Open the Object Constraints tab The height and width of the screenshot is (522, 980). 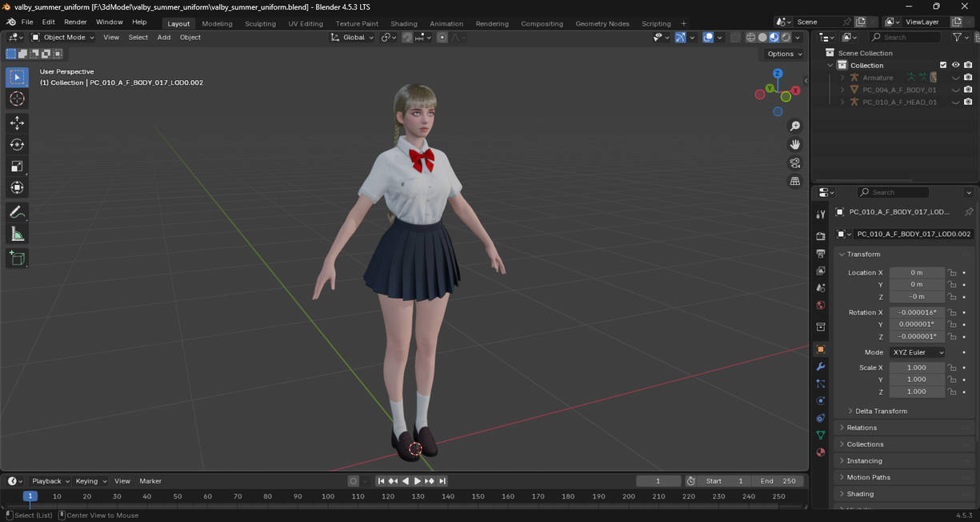click(x=820, y=418)
